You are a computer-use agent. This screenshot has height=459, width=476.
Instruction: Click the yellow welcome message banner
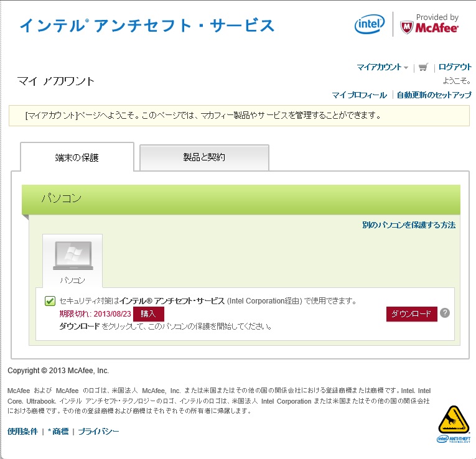[239, 116]
